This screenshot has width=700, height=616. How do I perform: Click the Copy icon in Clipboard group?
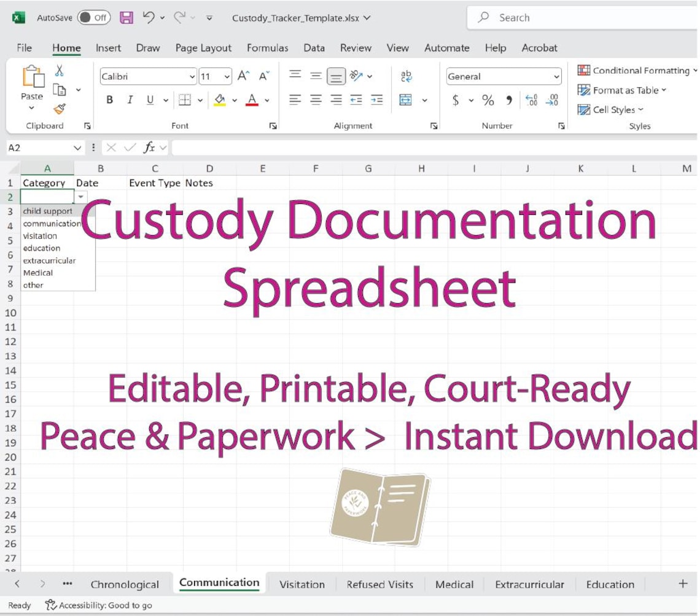(61, 89)
